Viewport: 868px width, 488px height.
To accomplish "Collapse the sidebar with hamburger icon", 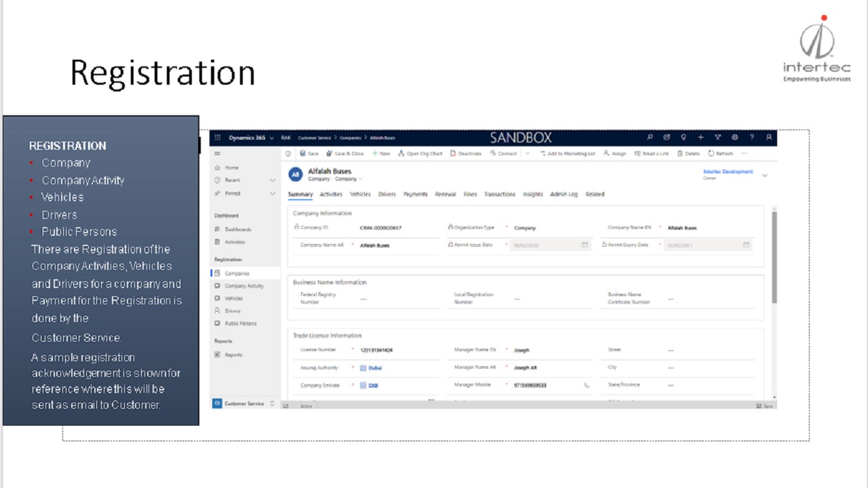I will 218,154.
